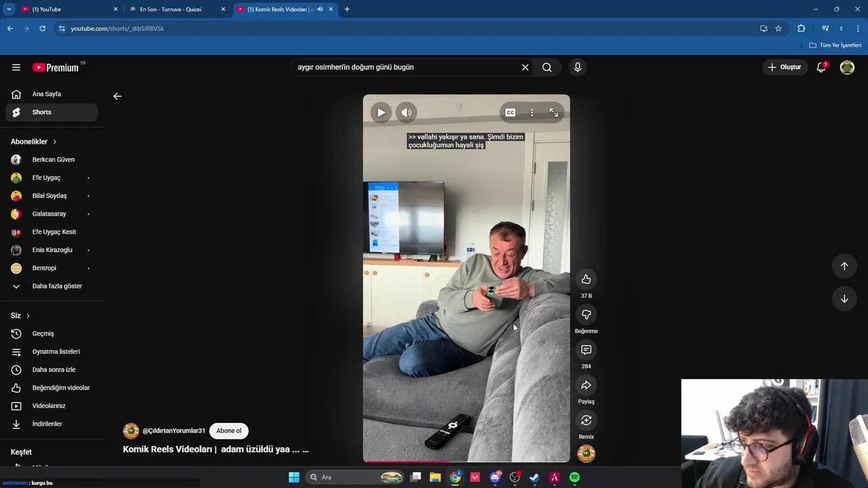Go back using the Shorts back arrow
The width and height of the screenshot is (868, 488).
pos(117,96)
